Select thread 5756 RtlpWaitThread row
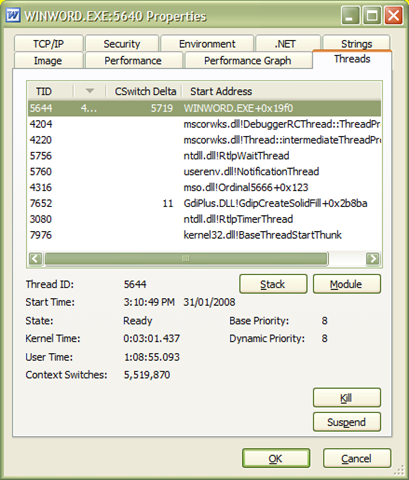The width and height of the screenshot is (409, 480). tap(204, 156)
